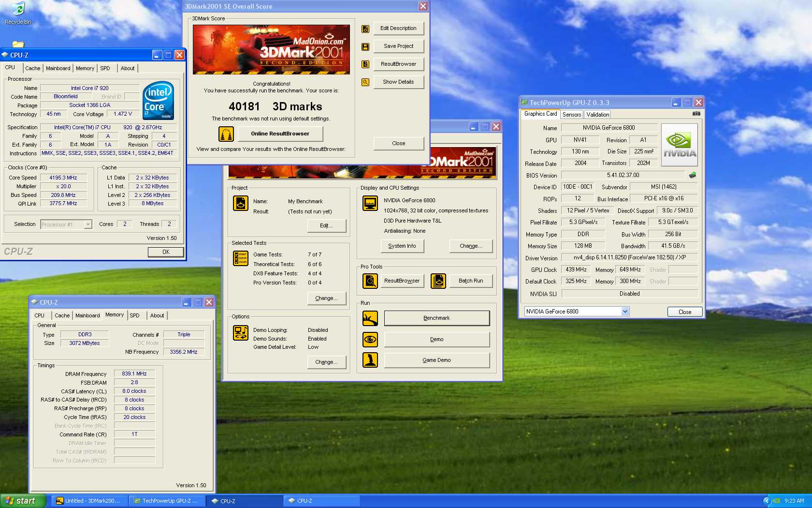Click OK button in CPU-Z
This screenshot has width=812, height=508.
(166, 252)
